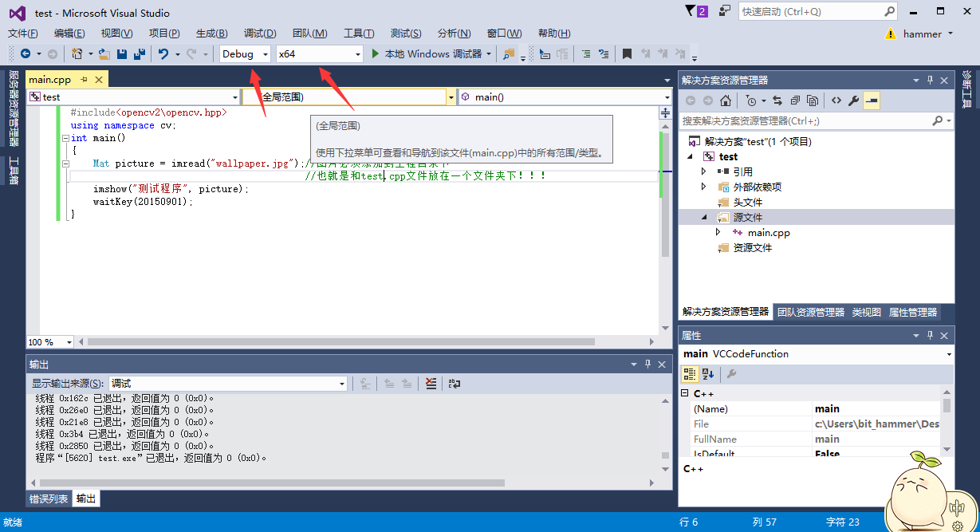Click the New Project toolbar icon
The width and height of the screenshot is (980, 532).
point(77,54)
